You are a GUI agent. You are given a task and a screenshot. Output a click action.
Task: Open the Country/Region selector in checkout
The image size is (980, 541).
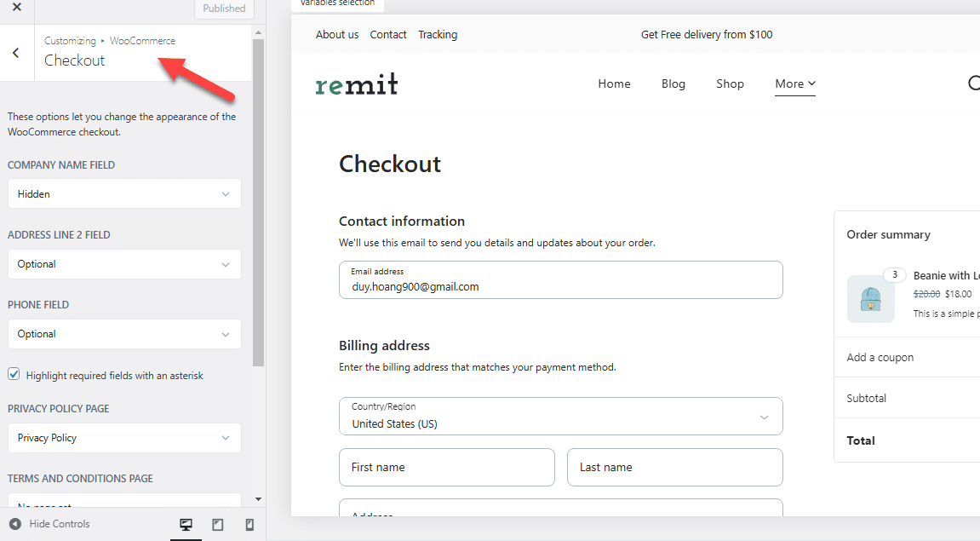pyautogui.click(x=560, y=416)
